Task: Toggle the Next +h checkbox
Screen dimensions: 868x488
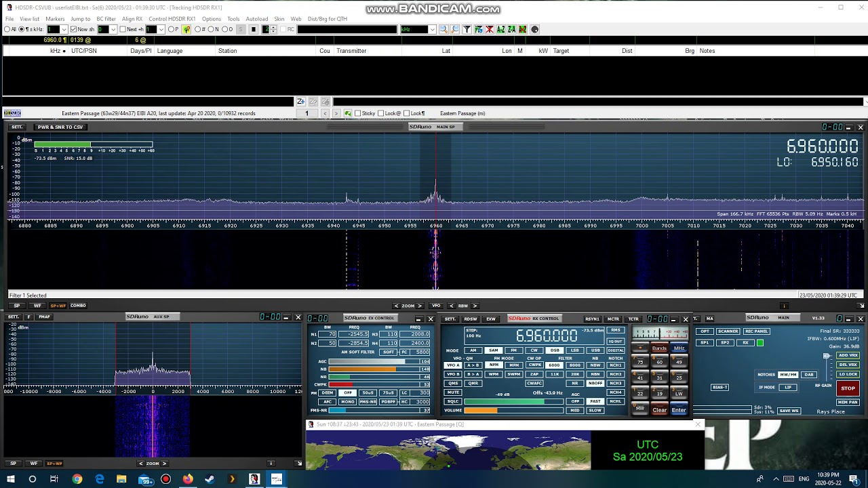Action: [123, 29]
